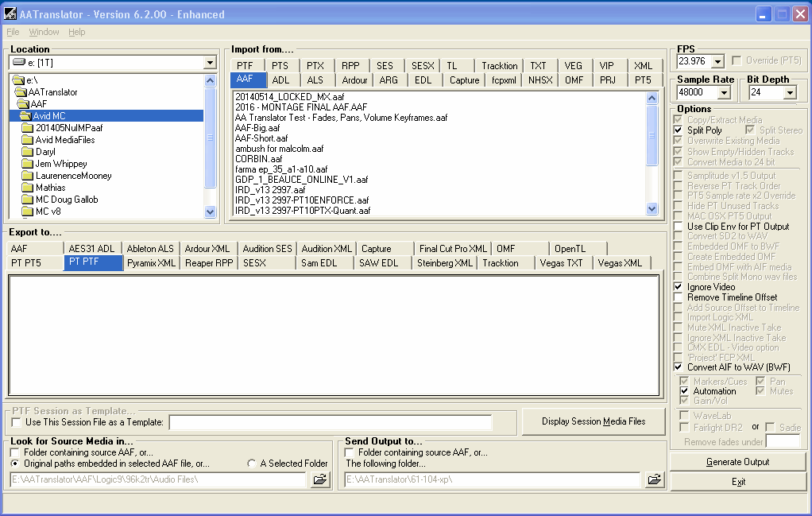Image resolution: width=812 pixels, height=516 pixels.
Task: Select the AAF-Big.aaf file
Action: tap(257, 128)
